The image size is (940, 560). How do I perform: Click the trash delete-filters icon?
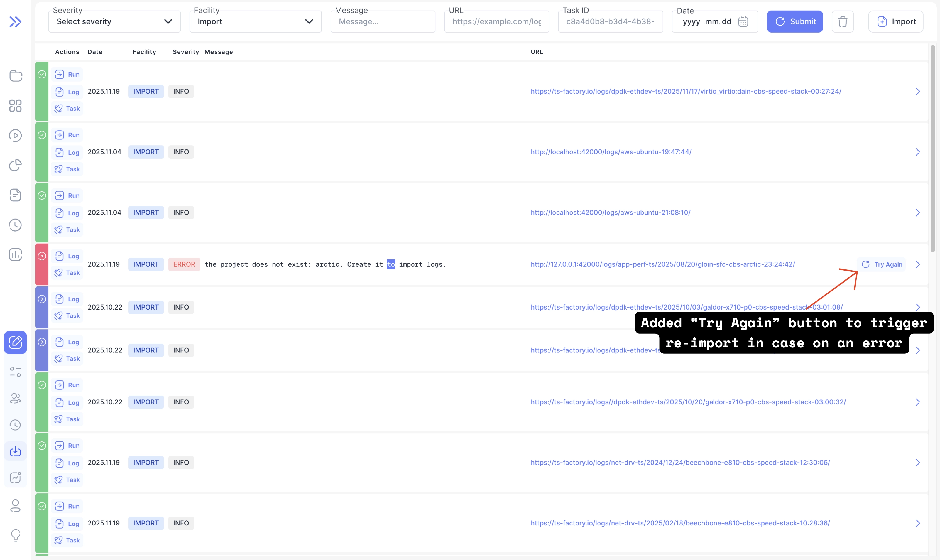842,21
